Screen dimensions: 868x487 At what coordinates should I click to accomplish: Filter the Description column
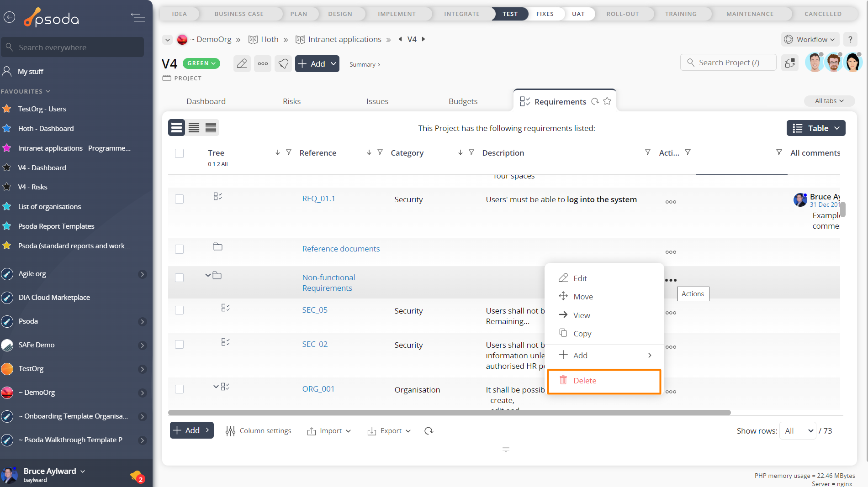coord(647,152)
